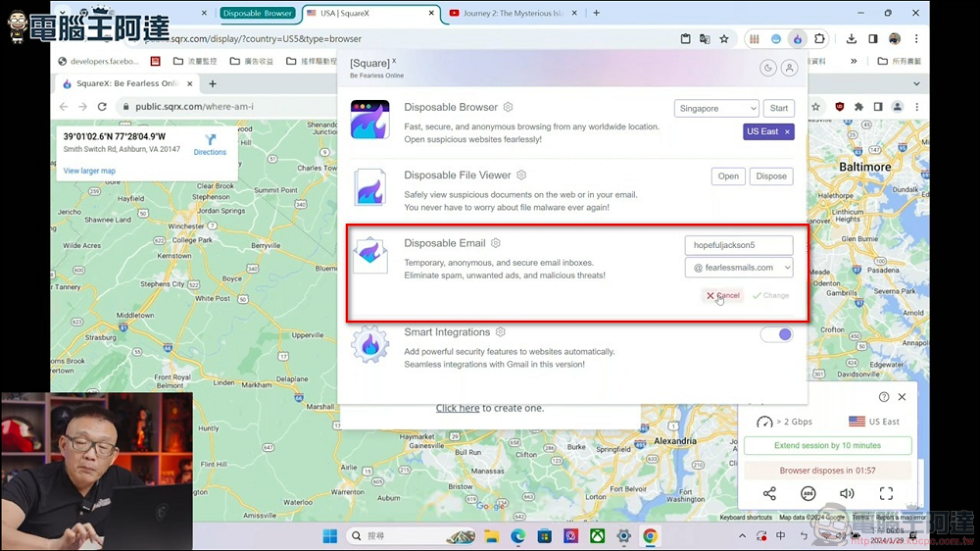The image size is (980, 551).
Task: Open the Chrome extensions puzzle icon
Action: (819, 39)
